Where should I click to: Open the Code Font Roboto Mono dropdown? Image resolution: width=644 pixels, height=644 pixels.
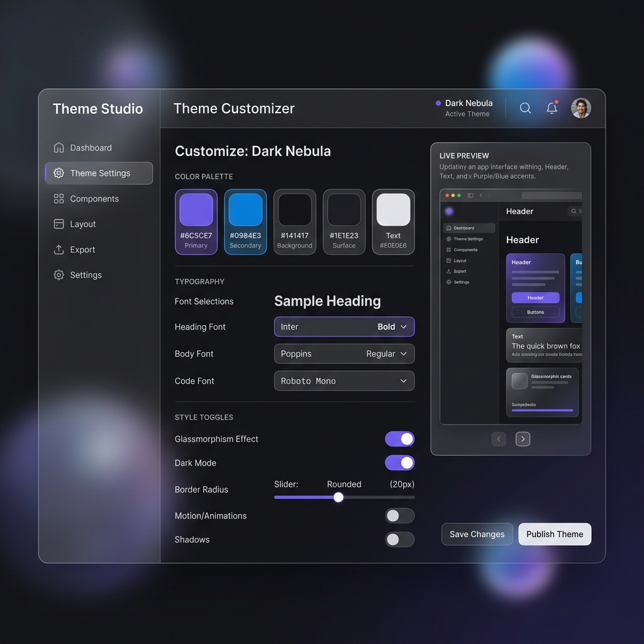point(344,381)
